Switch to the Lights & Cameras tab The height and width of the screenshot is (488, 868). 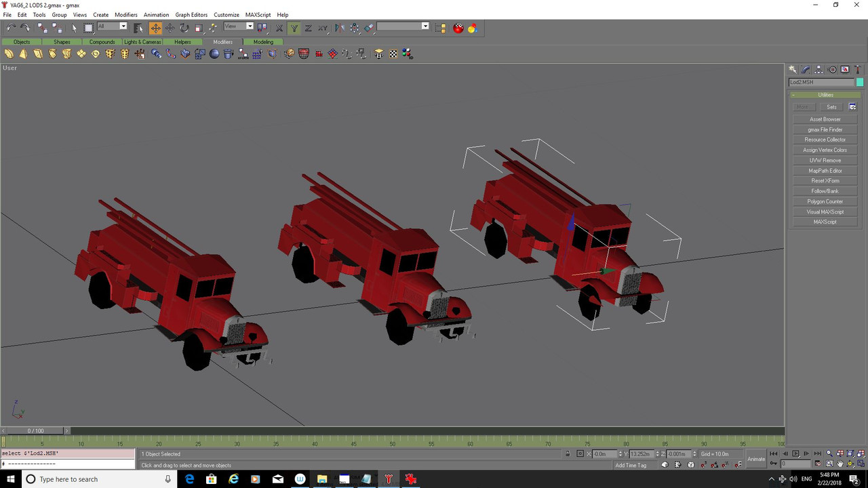[142, 42]
